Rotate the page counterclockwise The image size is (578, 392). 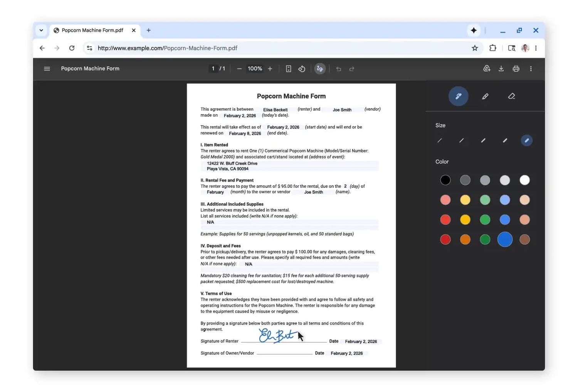point(302,69)
